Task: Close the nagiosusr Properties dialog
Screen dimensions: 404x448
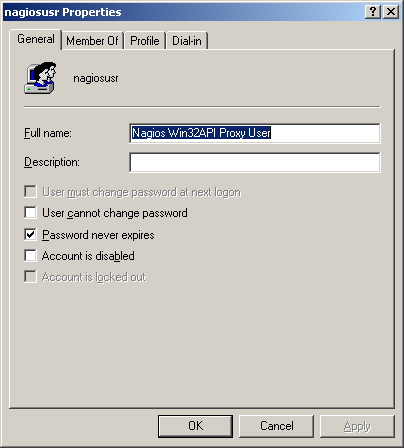Action: (x=391, y=12)
